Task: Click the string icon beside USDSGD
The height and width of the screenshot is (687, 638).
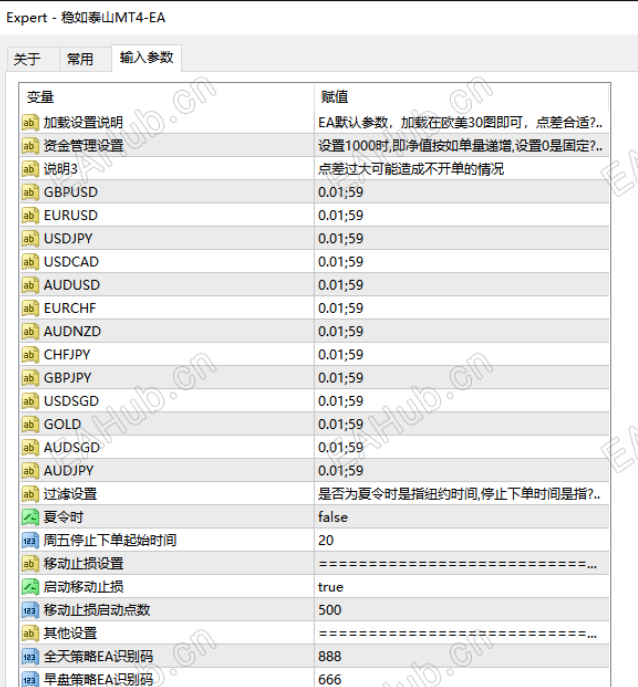Action: click(30, 401)
